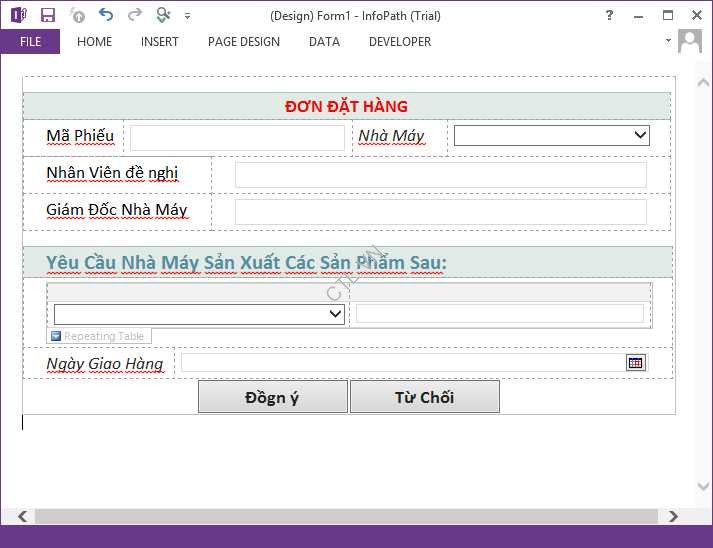The width and height of the screenshot is (713, 548).
Task: Click the Save icon in quick access toolbar
Action: tap(47, 15)
